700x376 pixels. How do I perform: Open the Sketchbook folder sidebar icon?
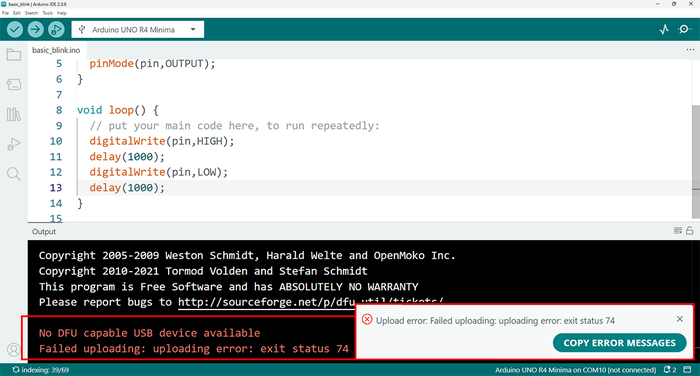(14, 55)
